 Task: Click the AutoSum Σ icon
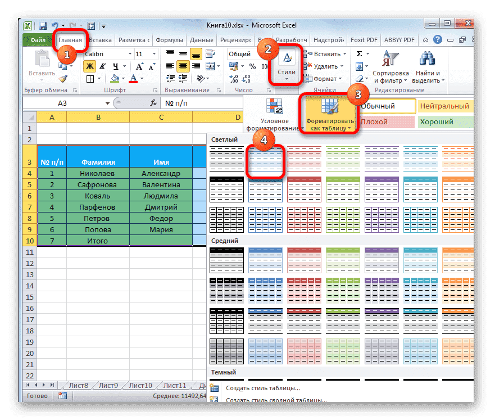click(x=358, y=53)
